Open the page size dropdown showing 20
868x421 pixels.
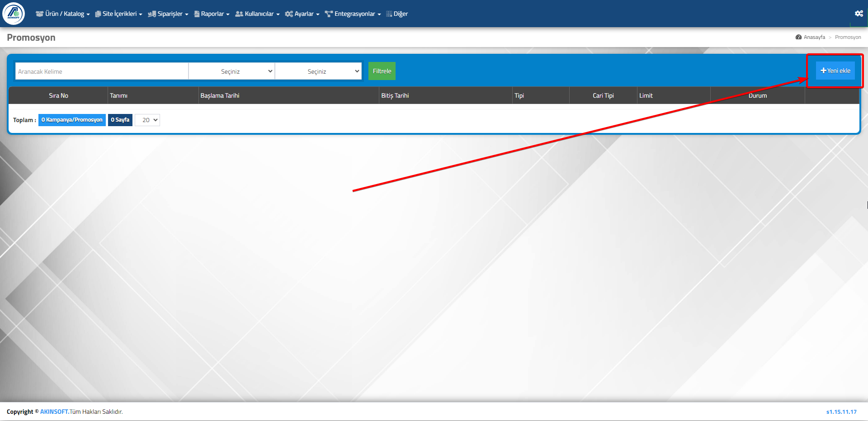(x=147, y=120)
